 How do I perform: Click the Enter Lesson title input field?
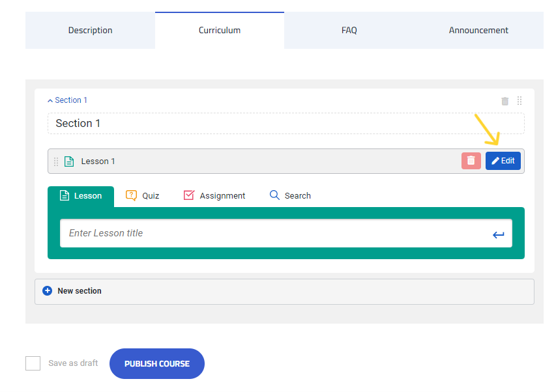(261, 232)
